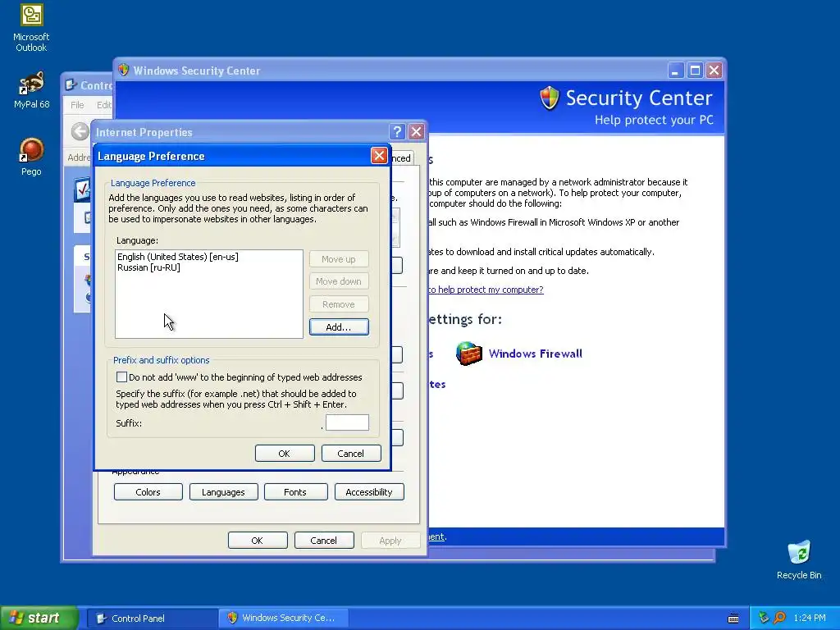Image resolution: width=840 pixels, height=630 pixels.
Task: Open the Colors button in Internet Properties
Action: [x=148, y=492]
